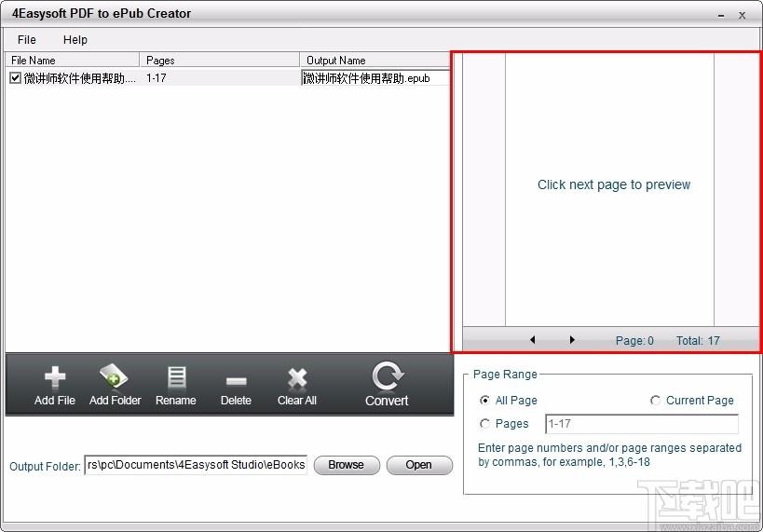
Task: Go to next preview page arrow
Action: 572,340
